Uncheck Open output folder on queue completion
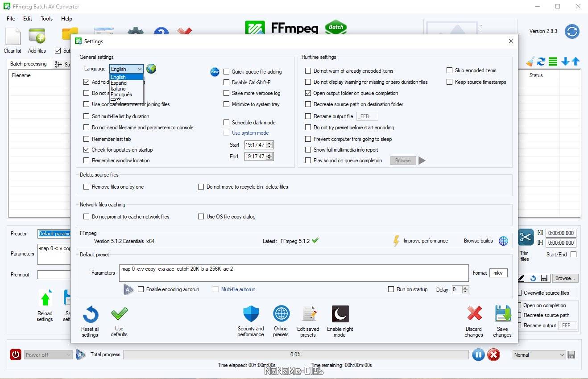This screenshot has height=379, width=588. [308, 93]
